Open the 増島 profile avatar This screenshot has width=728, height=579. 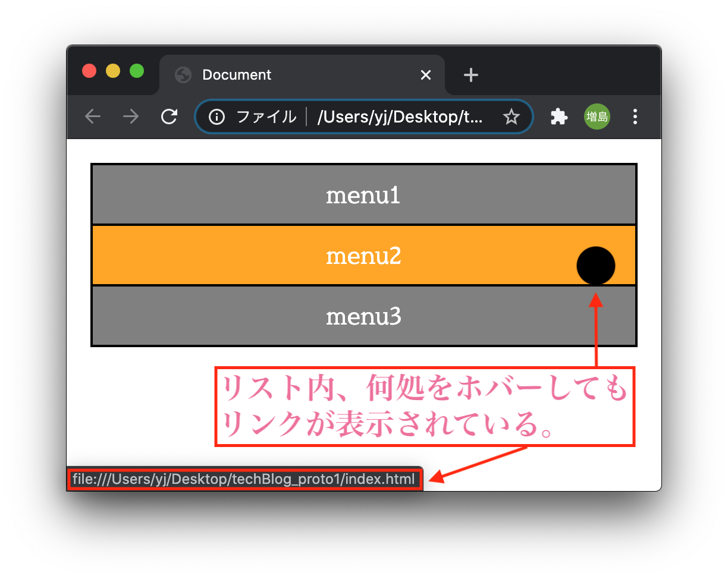(597, 117)
